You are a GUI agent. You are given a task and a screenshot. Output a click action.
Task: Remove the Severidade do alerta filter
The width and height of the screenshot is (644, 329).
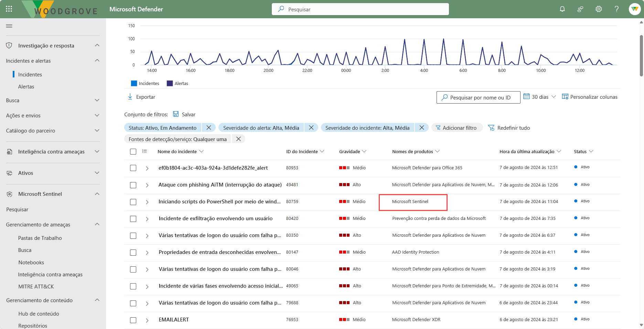click(x=311, y=128)
